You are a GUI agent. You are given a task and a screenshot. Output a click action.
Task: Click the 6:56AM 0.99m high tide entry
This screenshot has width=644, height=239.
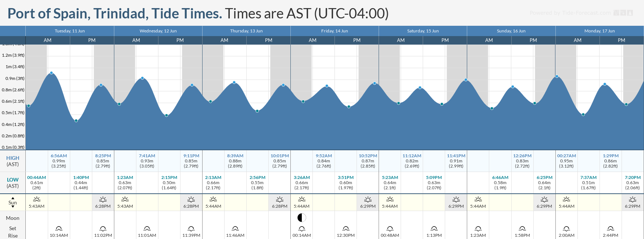click(x=59, y=161)
